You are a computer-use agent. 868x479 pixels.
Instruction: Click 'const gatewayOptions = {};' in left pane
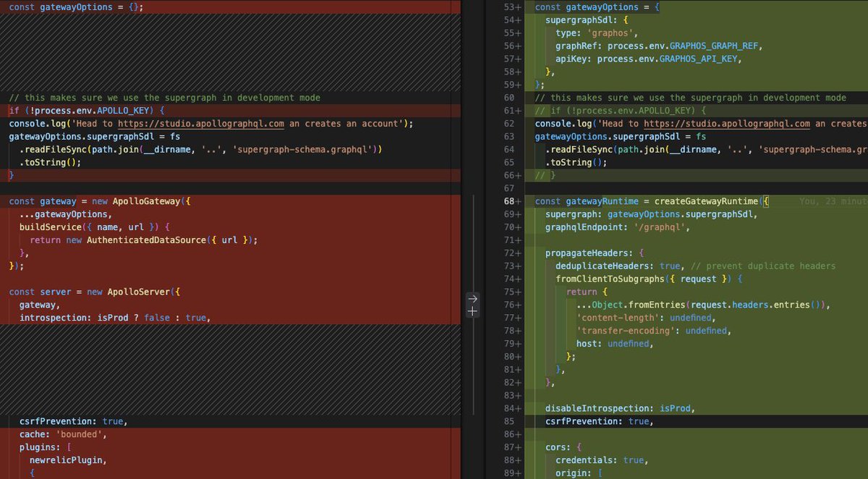(76, 7)
